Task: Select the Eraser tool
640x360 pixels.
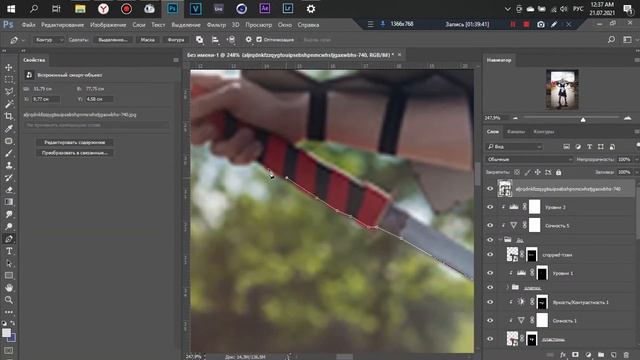Action: coord(9,190)
